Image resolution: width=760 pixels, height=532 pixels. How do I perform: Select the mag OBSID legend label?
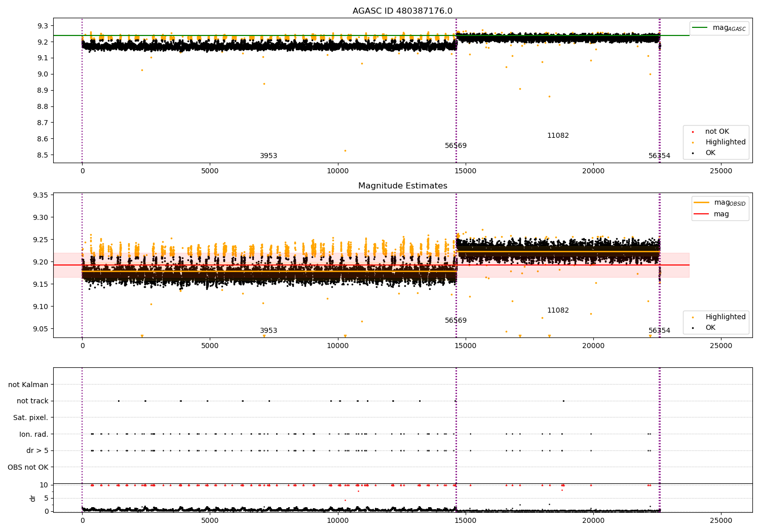click(730, 203)
